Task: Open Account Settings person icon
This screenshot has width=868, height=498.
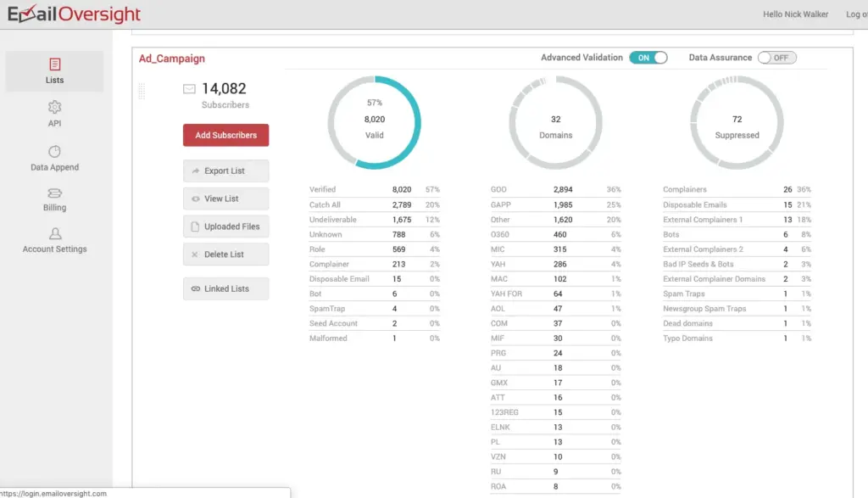Action: [x=55, y=234]
